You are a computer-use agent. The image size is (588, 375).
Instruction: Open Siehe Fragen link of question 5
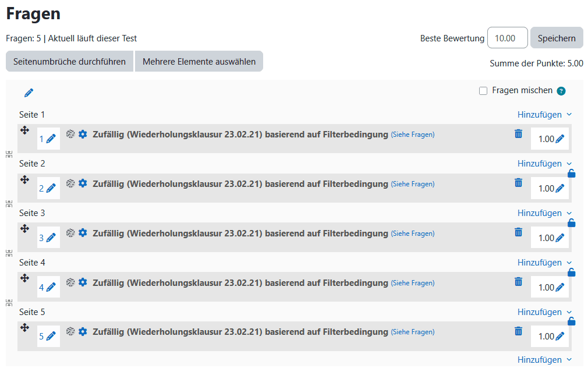(x=413, y=332)
